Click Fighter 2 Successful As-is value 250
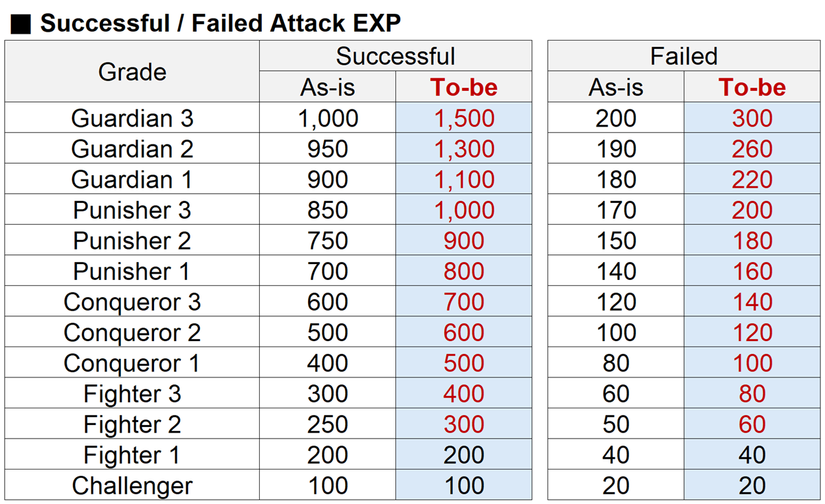Screen dimensions: 825x504 click(x=328, y=424)
